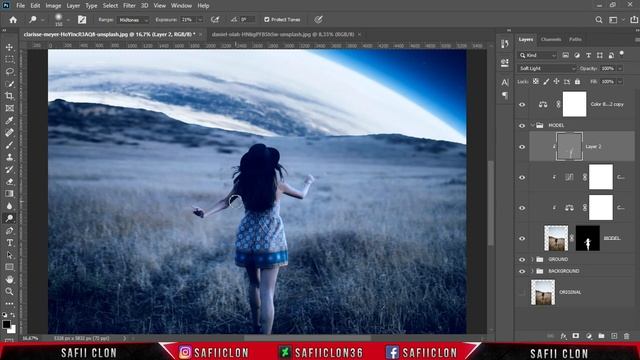Image resolution: width=640 pixels, height=360 pixels.
Task: Open the Filter menu
Action: point(129,6)
